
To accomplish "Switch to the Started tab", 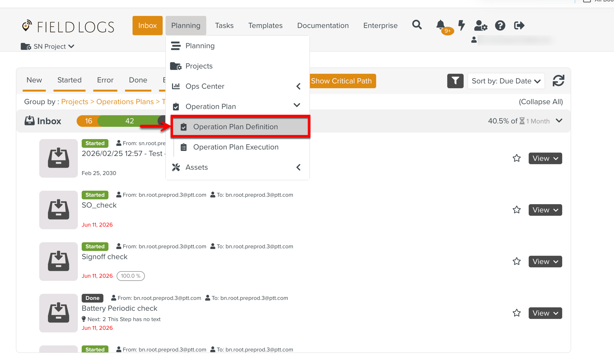I will [x=69, y=80].
